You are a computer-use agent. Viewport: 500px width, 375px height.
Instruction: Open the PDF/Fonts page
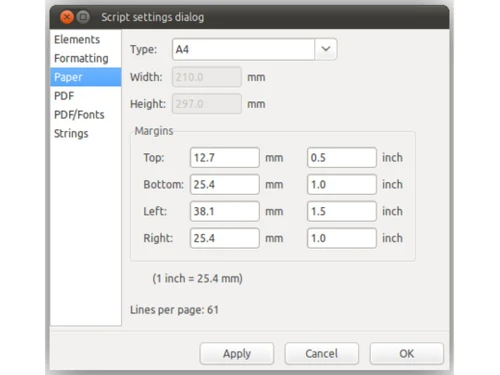86,115
